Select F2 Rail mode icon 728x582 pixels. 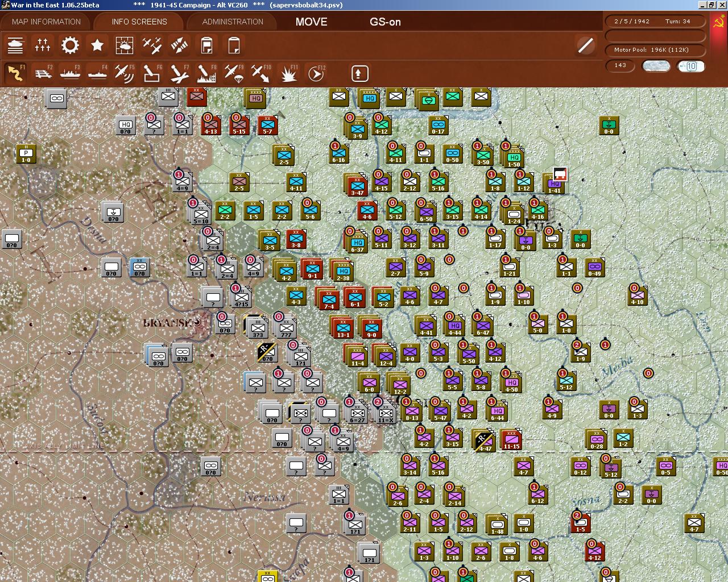[x=43, y=73]
